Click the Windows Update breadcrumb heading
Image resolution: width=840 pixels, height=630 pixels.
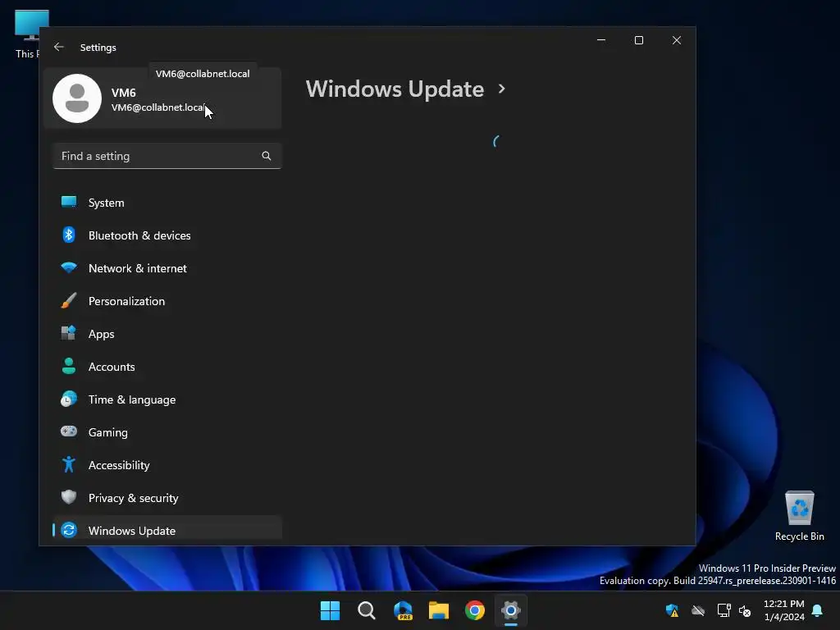tap(395, 89)
